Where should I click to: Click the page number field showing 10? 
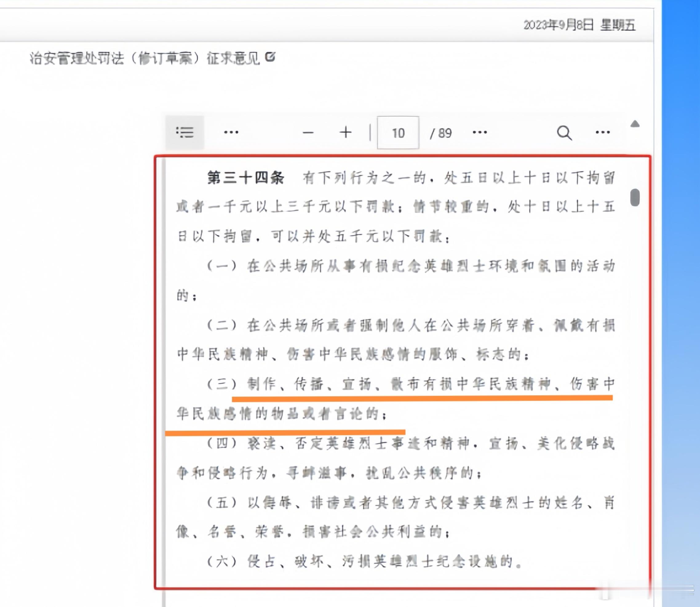398,132
